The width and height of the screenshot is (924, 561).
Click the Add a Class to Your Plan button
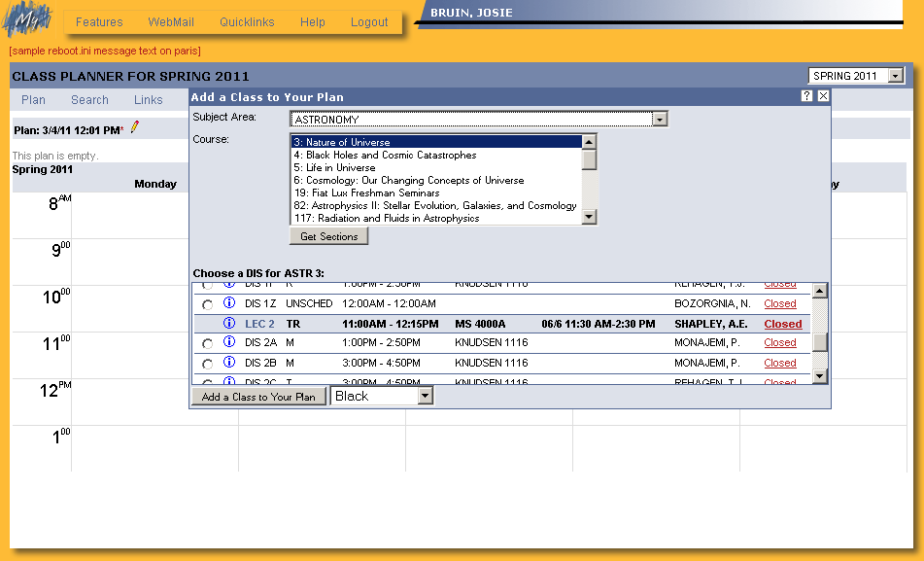pos(258,397)
